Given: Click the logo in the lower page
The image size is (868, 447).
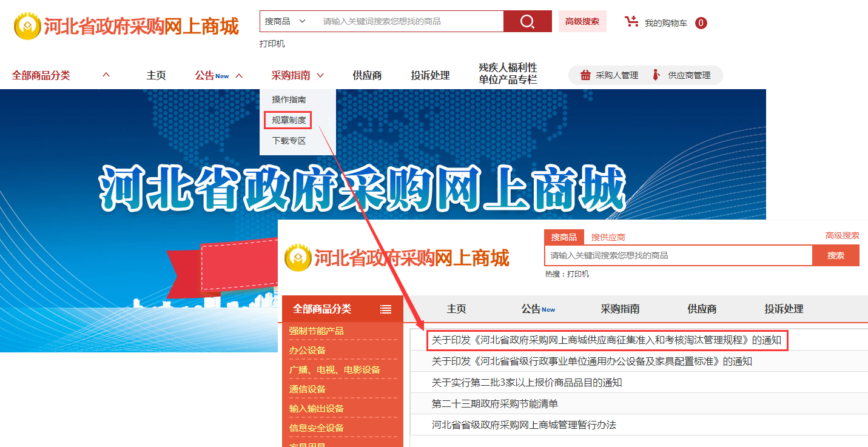Looking at the screenshot, I should (x=397, y=258).
